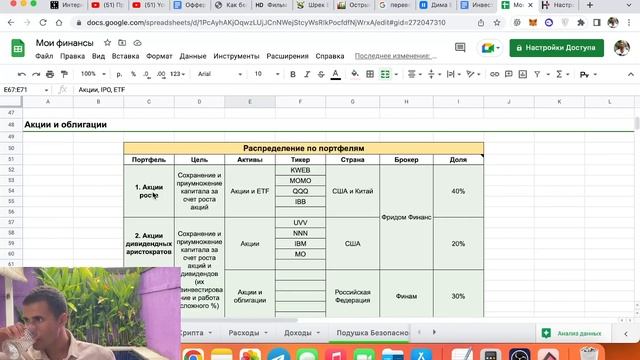Open horizontal align dropdown
The height and width of the screenshot is (360, 640).
coord(414,74)
